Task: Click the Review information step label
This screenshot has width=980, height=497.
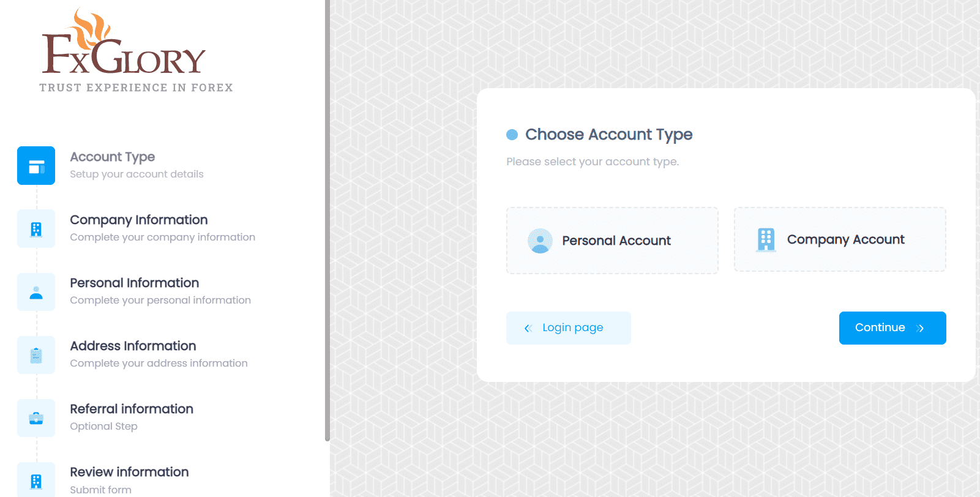Action: pyautogui.click(x=129, y=472)
